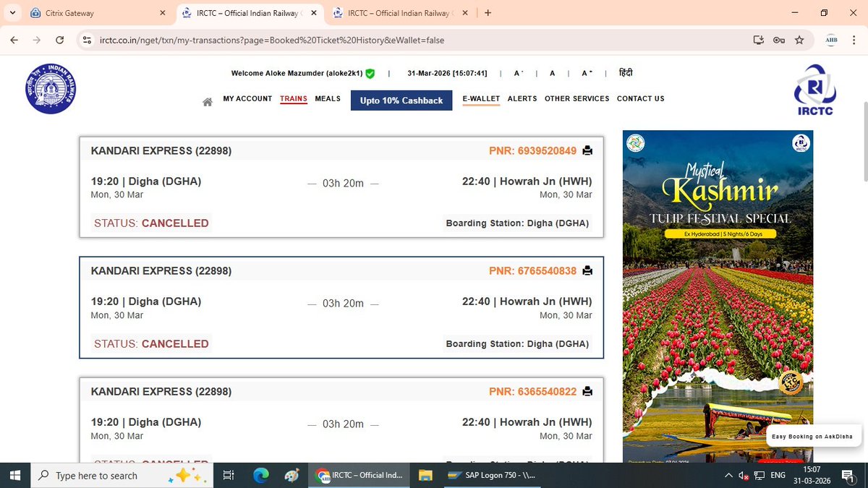Open TRAINS menu

tap(294, 99)
